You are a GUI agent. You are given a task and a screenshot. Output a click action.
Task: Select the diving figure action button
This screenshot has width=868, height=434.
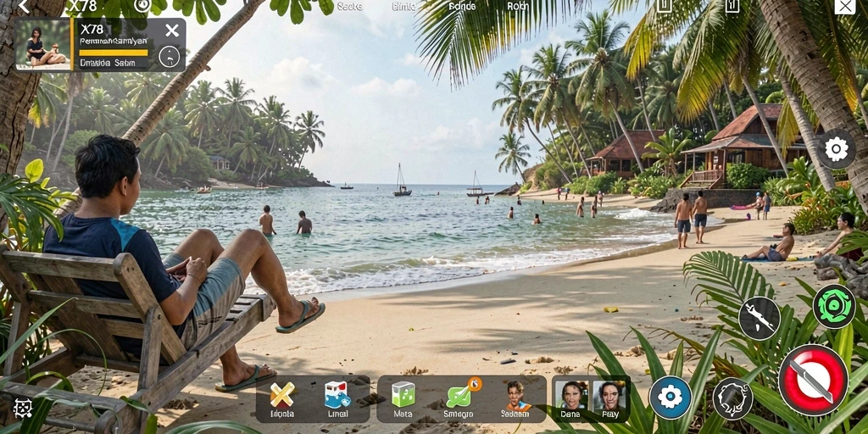tap(759, 319)
